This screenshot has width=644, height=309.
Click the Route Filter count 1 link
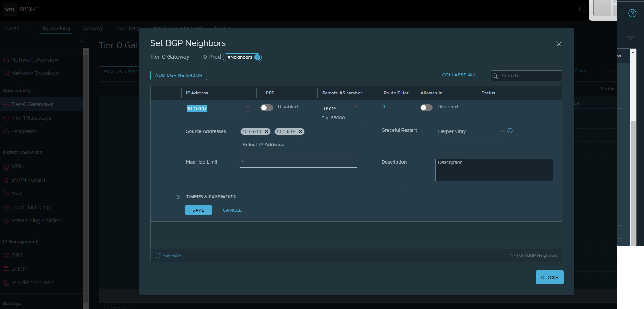click(384, 107)
